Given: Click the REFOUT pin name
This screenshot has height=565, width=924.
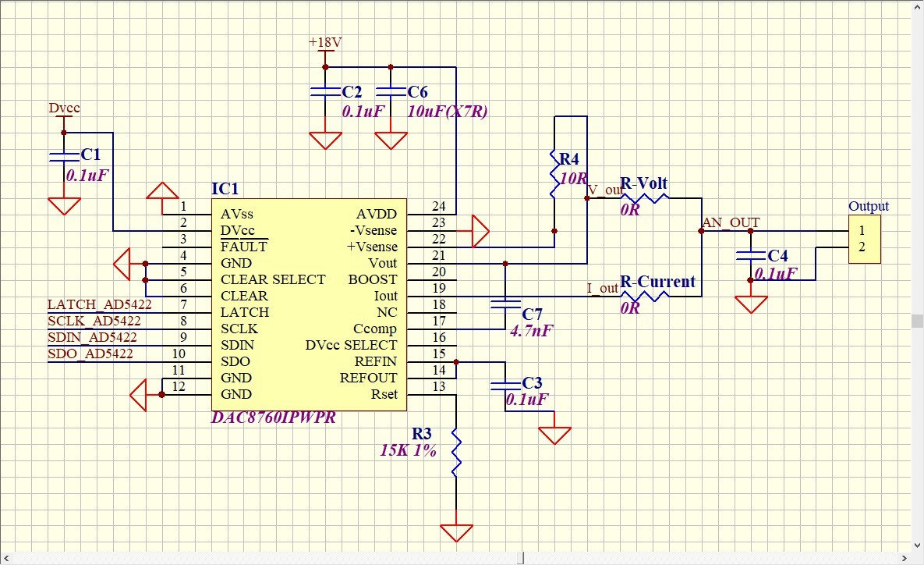Looking at the screenshot, I should 368,378.
